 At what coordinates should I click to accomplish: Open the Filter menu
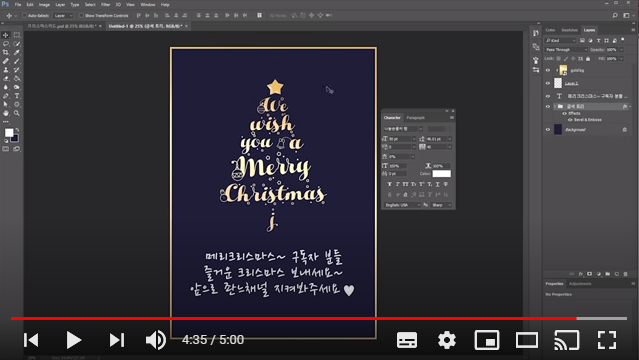[x=106, y=4]
